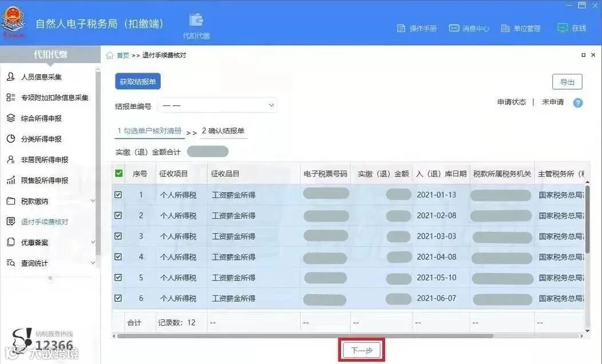The width and height of the screenshot is (602, 364).
Task: Open 单位管理 building icon
Action: pyautogui.click(x=505, y=28)
